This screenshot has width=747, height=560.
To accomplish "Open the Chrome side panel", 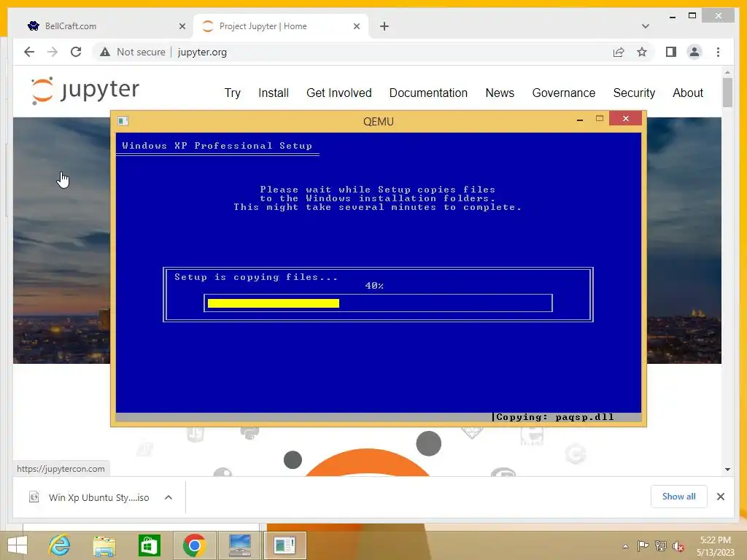I will tap(671, 52).
